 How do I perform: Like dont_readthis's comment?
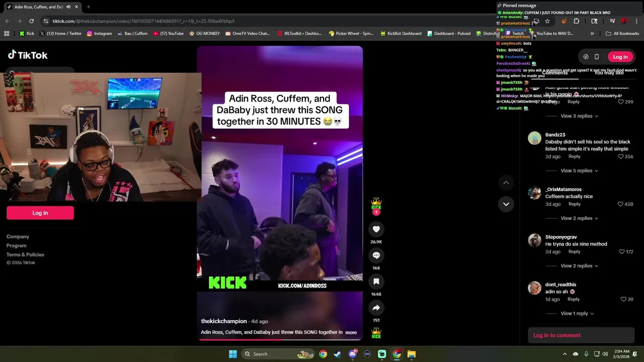[x=623, y=299]
